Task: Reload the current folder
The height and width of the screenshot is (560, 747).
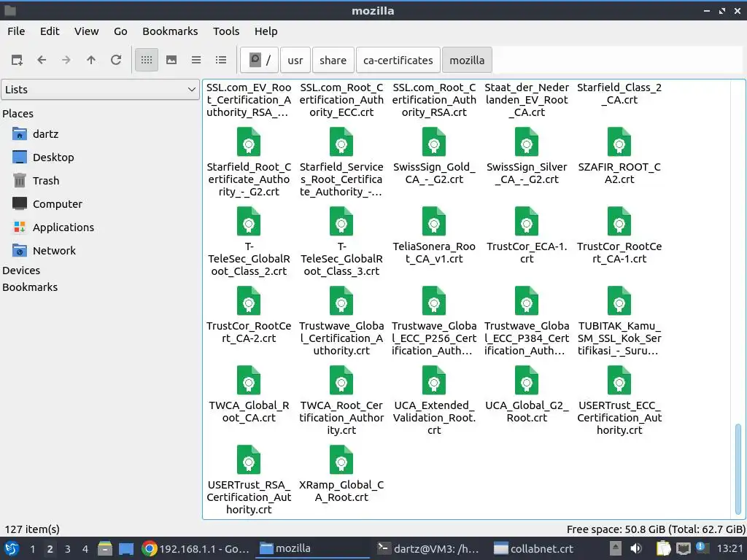Action: [116, 60]
